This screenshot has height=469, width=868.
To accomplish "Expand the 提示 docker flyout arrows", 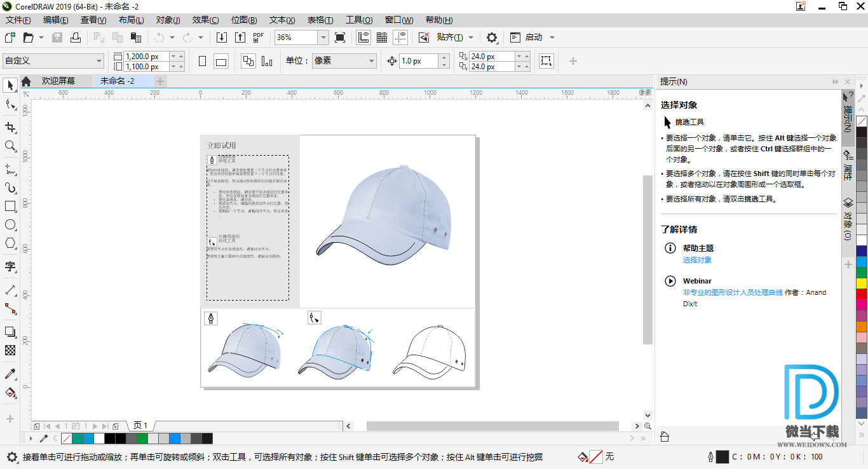I will pyautogui.click(x=836, y=82).
